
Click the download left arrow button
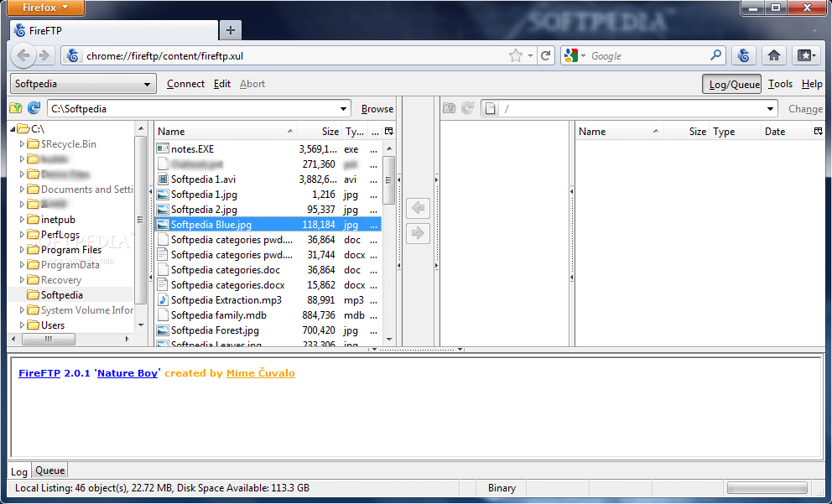tap(419, 207)
